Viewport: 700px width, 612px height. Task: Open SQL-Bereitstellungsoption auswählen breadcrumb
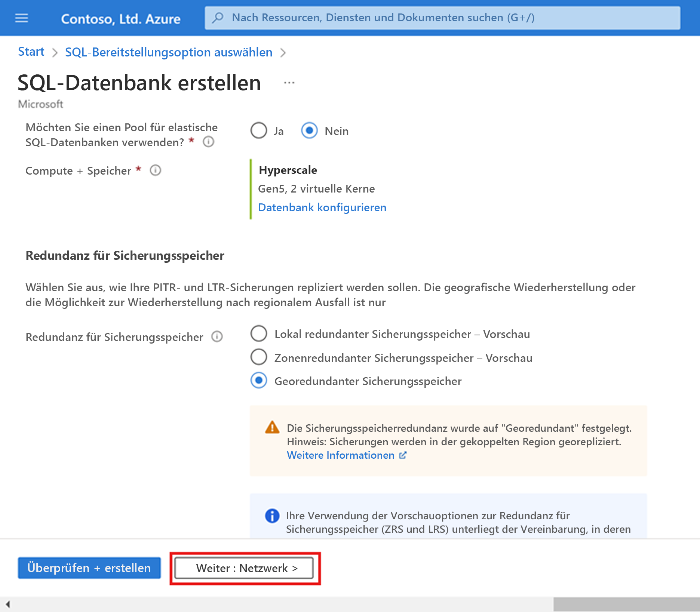click(169, 52)
